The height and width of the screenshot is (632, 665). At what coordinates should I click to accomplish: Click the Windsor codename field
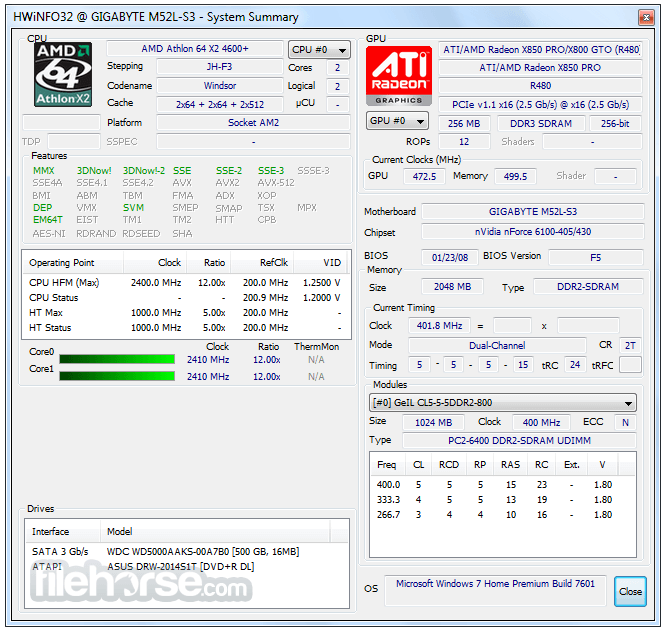coord(219,85)
